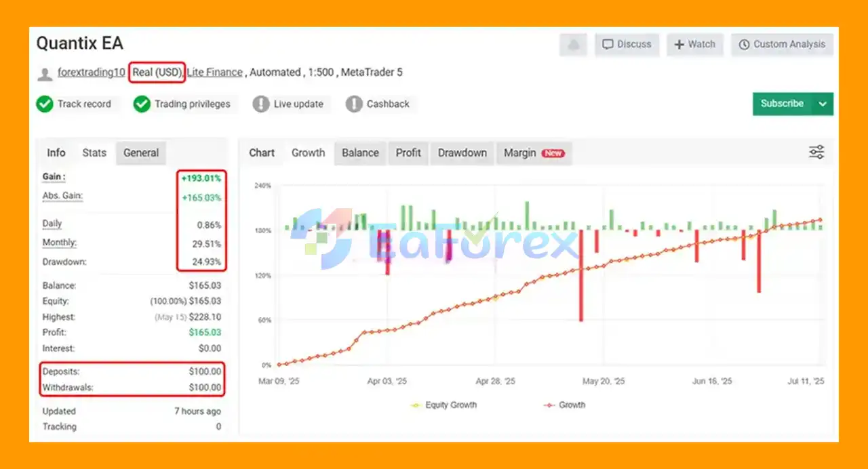Click the user avatar beside forextrading10
The width and height of the screenshot is (868, 469).
pos(45,73)
